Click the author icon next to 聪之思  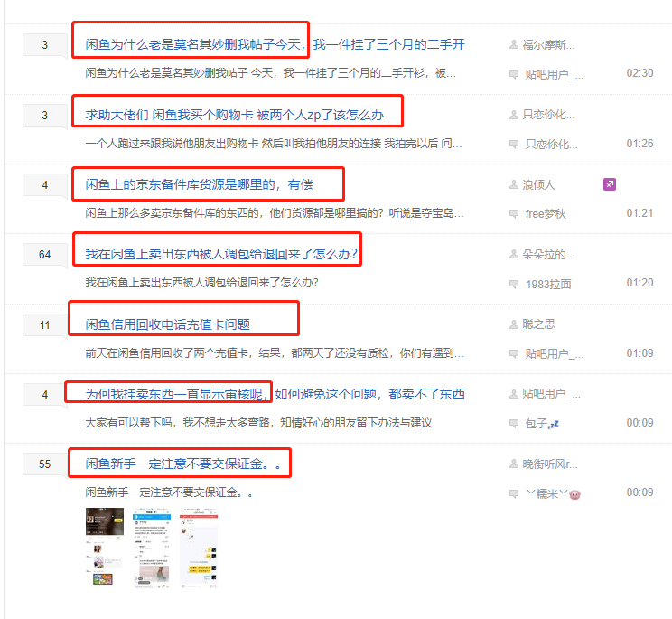514,324
